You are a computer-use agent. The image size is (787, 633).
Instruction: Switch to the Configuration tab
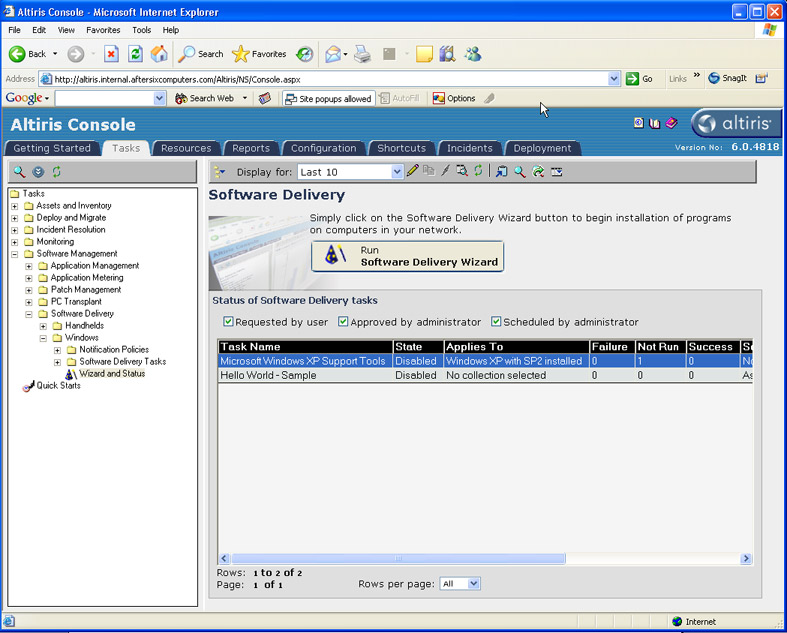(324, 148)
